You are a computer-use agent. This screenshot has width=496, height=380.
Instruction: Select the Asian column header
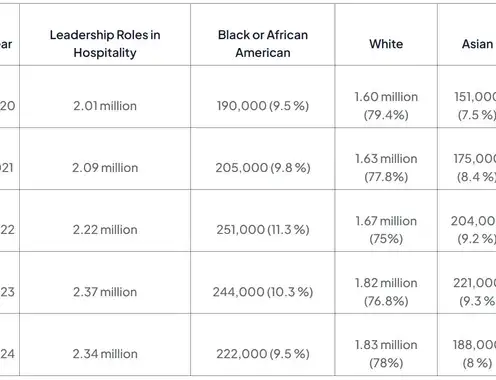click(x=477, y=44)
